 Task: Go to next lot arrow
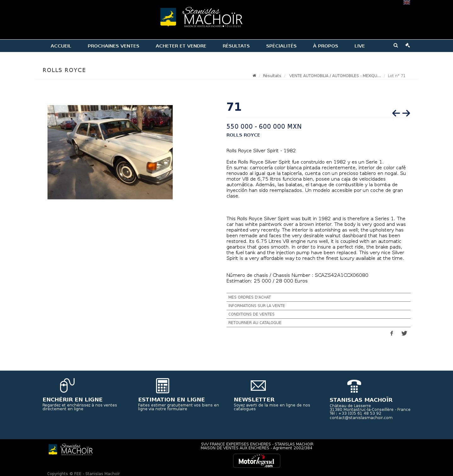[406, 113]
